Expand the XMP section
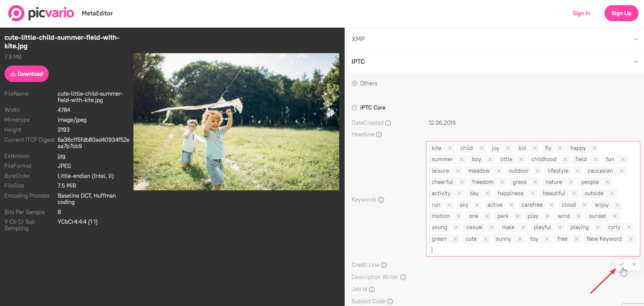 [x=636, y=39]
